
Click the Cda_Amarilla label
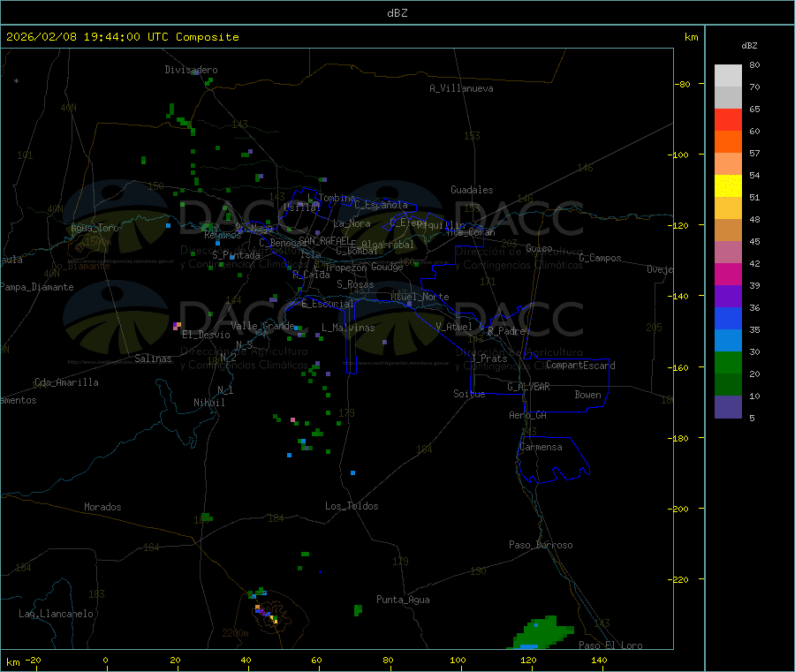[x=66, y=382]
